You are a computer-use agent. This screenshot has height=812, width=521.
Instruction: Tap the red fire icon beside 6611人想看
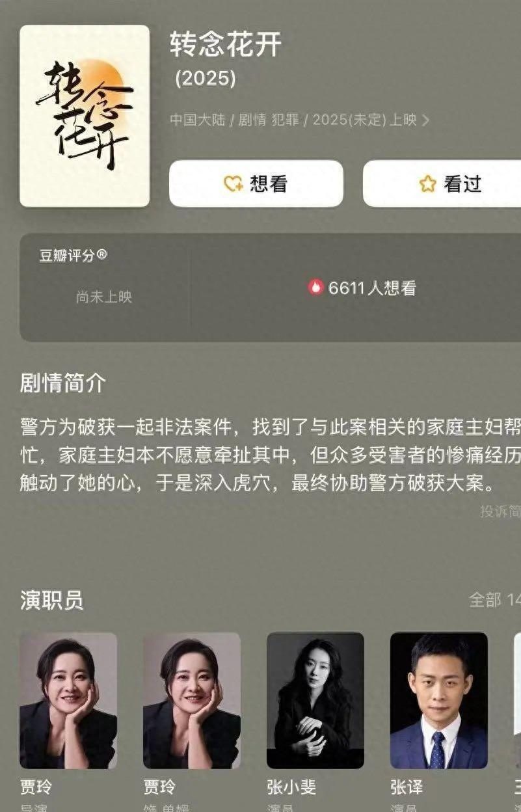(x=316, y=288)
